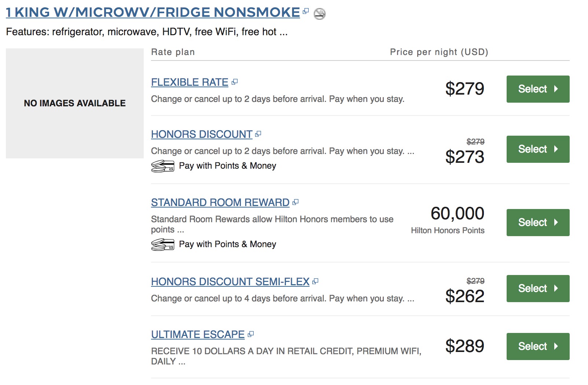Viewport: 588px width, 385px height.
Task: Click popup icon beside Standard Room Reward
Action: click(295, 202)
